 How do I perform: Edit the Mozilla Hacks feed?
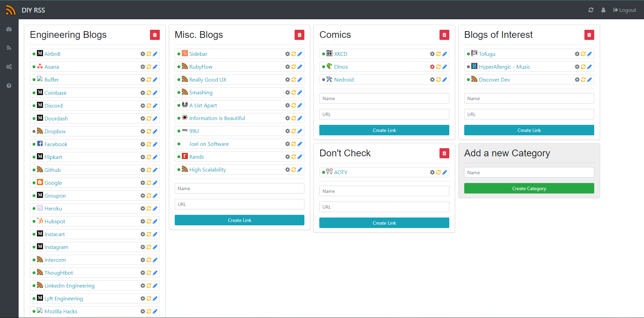pyautogui.click(x=155, y=311)
